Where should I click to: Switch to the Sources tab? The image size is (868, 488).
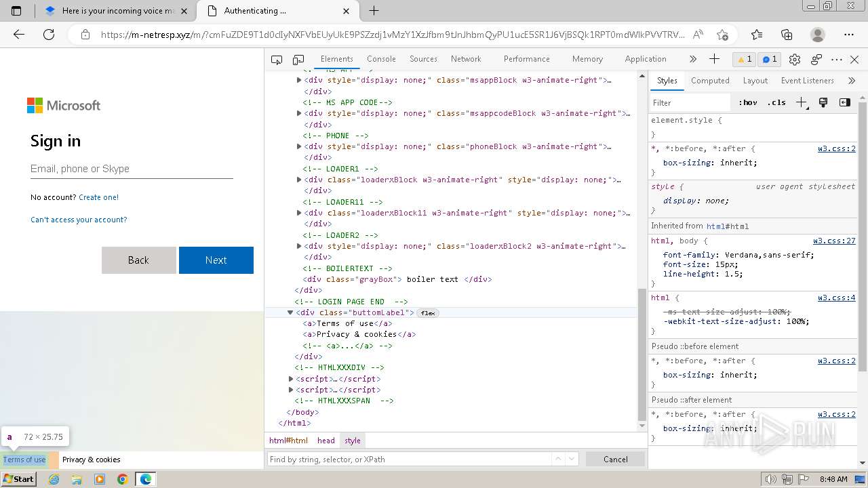tap(423, 59)
